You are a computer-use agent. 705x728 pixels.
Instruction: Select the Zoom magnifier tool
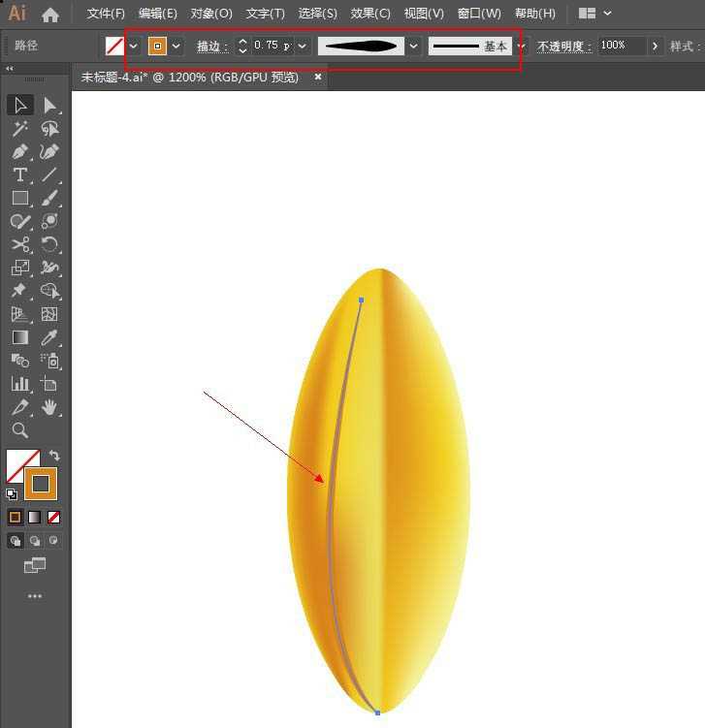(19, 430)
